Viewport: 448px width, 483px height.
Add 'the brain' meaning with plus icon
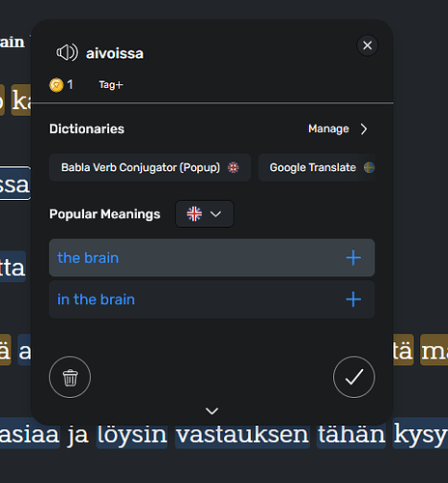353,258
